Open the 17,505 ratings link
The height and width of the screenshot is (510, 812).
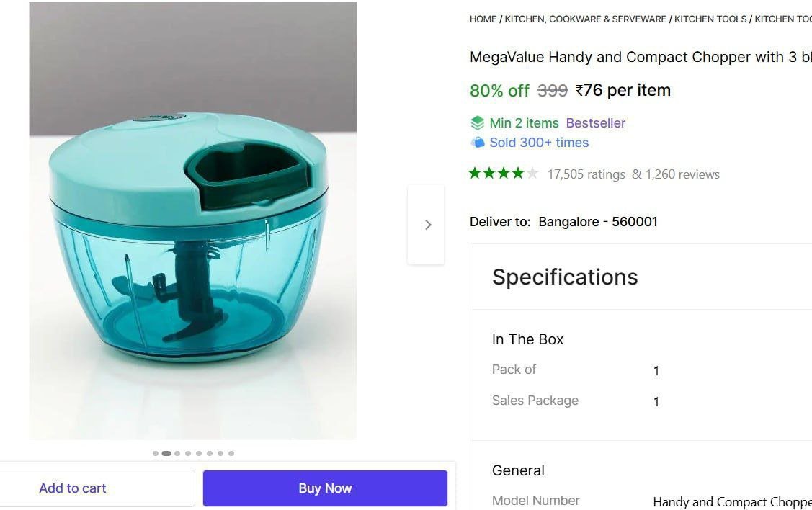[586, 174]
